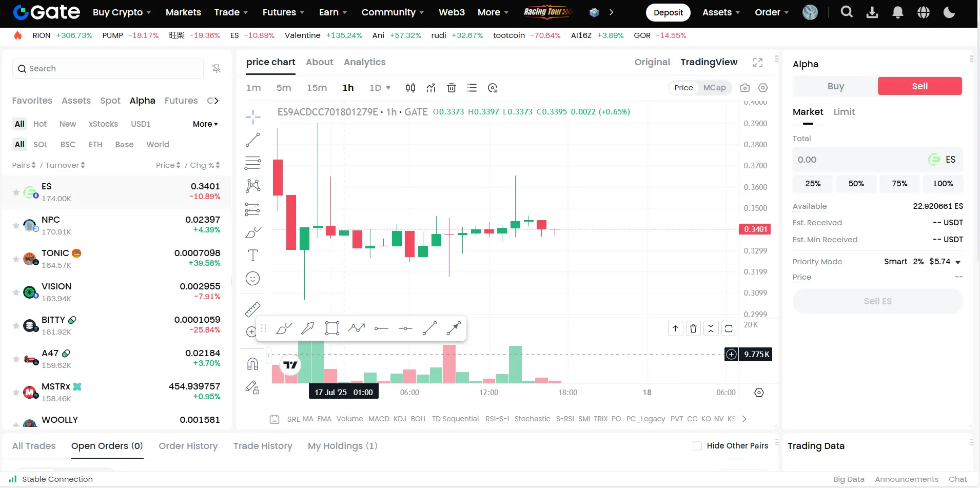This screenshot has width=980, height=488.
Task: Open the chart indicators button
Action: [x=431, y=88]
